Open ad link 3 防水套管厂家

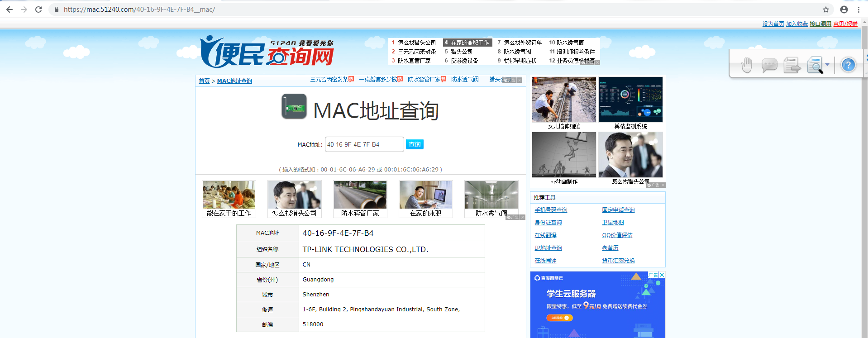tap(414, 61)
